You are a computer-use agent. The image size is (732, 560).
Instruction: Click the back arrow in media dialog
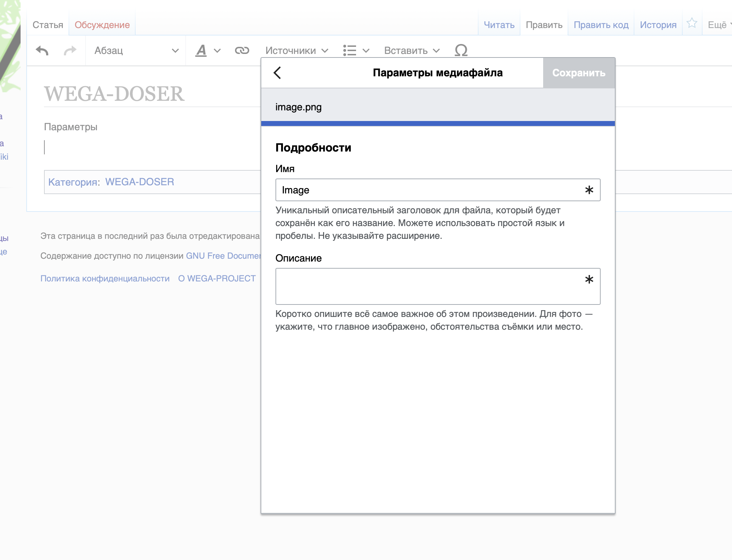pyautogui.click(x=278, y=73)
